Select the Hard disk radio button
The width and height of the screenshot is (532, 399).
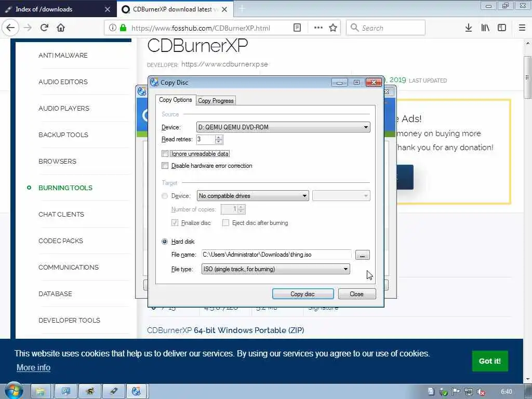[x=165, y=242]
